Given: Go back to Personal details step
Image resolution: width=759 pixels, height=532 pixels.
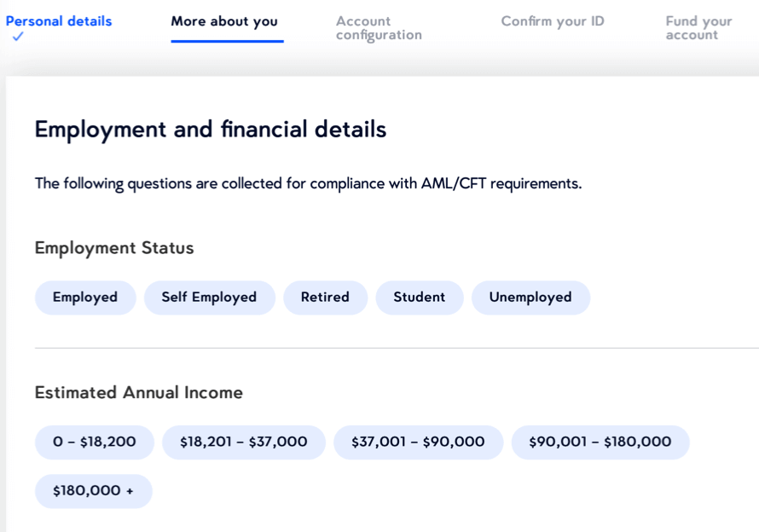Looking at the screenshot, I should [x=59, y=21].
